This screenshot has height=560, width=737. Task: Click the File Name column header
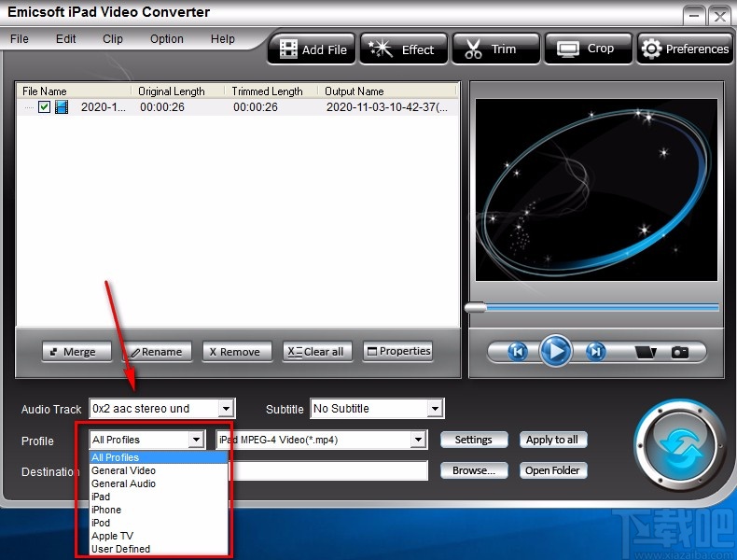point(74,91)
